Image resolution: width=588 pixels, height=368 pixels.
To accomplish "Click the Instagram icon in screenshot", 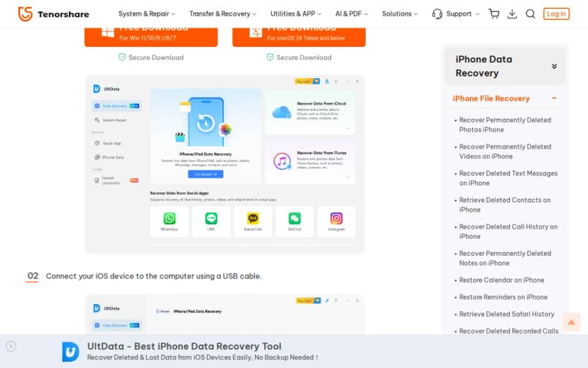I will pos(336,219).
